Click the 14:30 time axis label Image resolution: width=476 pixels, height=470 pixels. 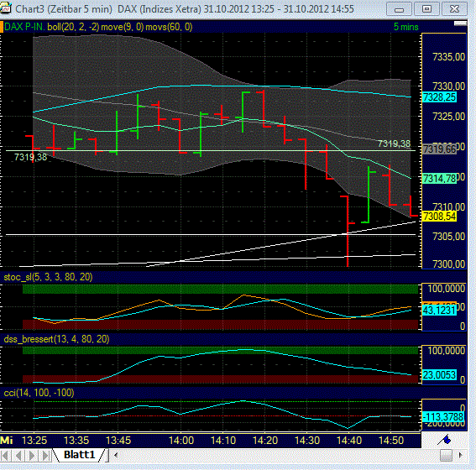pos(307,441)
